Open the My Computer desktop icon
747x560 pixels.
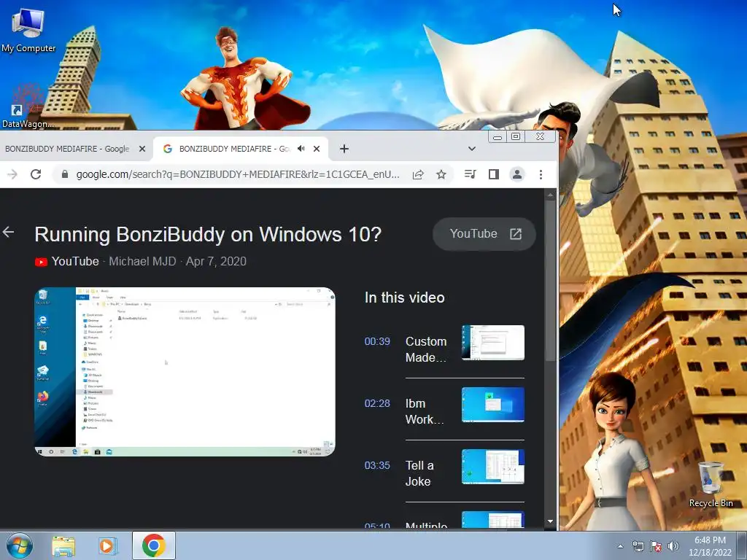[x=28, y=31]
